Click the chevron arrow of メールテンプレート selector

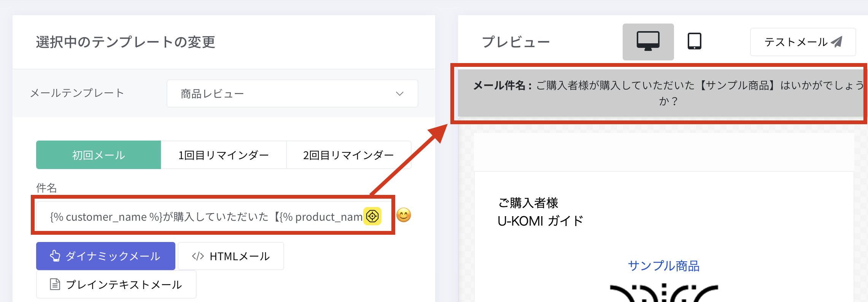(399, 93)
